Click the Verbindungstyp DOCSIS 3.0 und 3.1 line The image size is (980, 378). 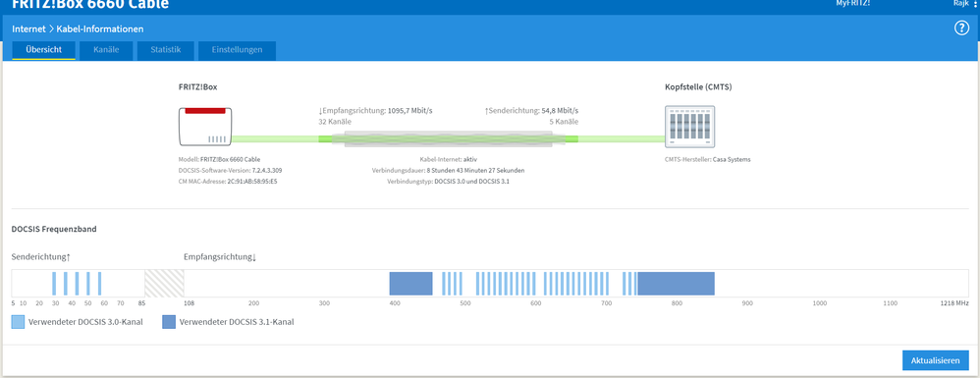pyautogui.click(x=448, y=181)
